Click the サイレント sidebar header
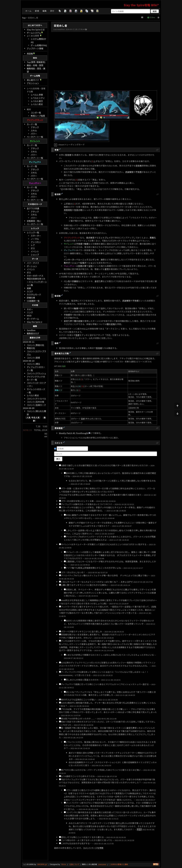 click(35, 141)
